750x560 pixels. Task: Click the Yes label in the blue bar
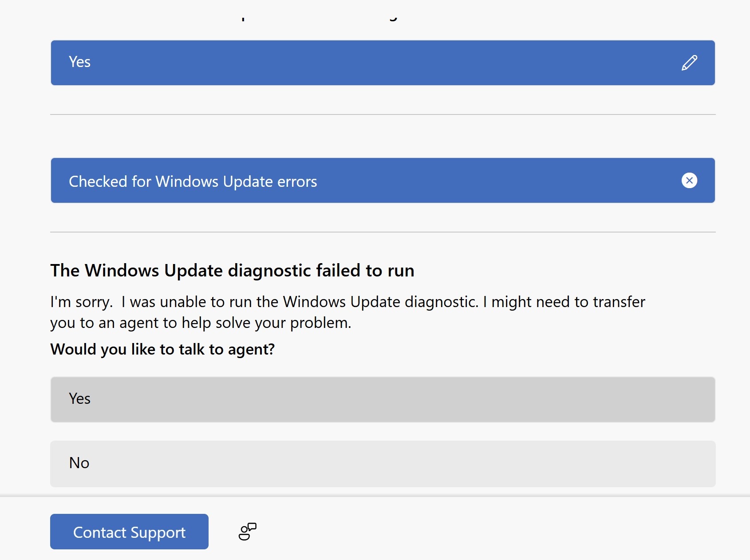point(79,62)
